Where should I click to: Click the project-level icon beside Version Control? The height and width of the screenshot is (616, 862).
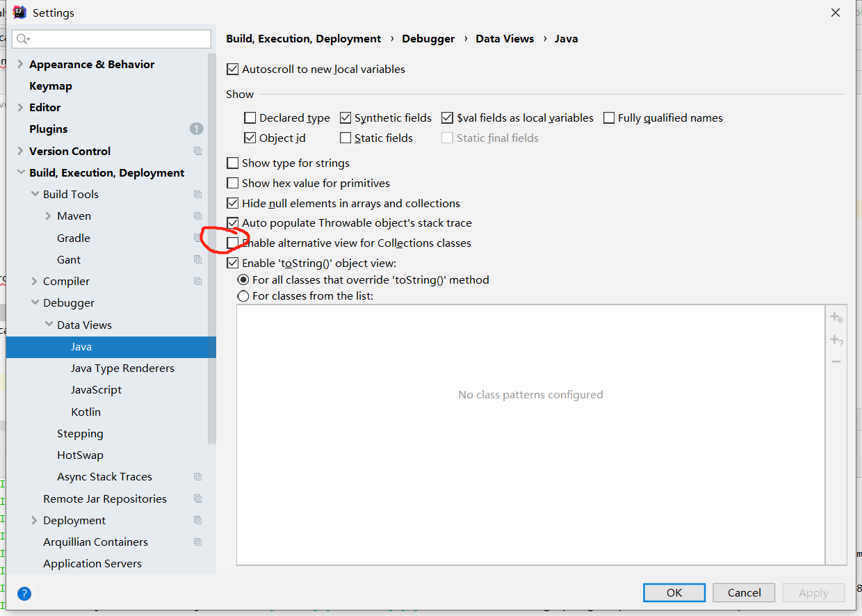pos(198,151)
